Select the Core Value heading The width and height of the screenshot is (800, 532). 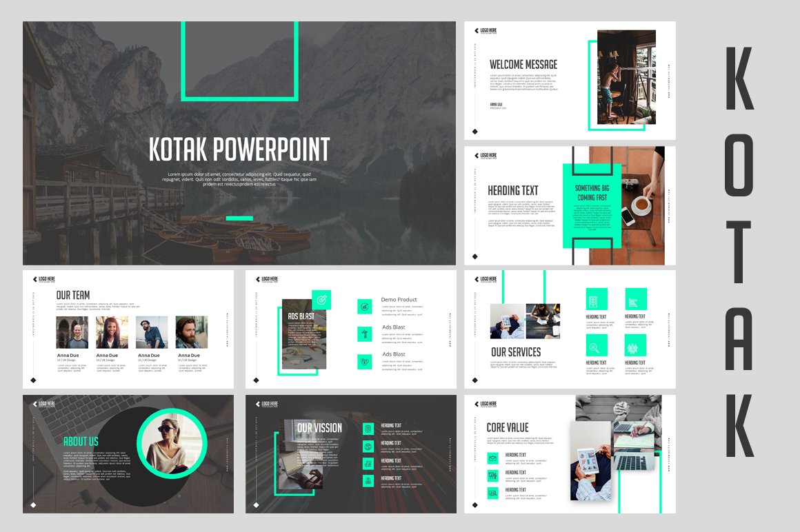click(508, 428)
